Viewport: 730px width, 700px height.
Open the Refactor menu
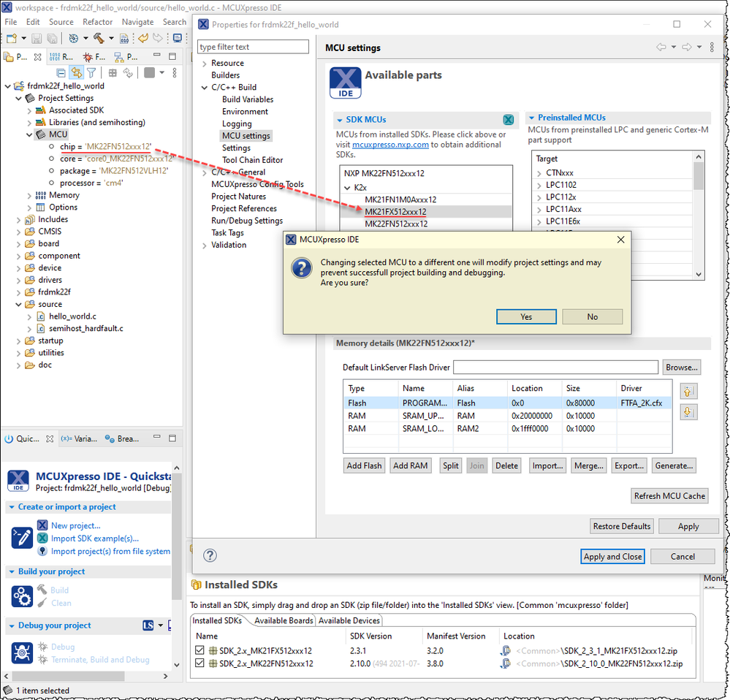tap(97, 22)
